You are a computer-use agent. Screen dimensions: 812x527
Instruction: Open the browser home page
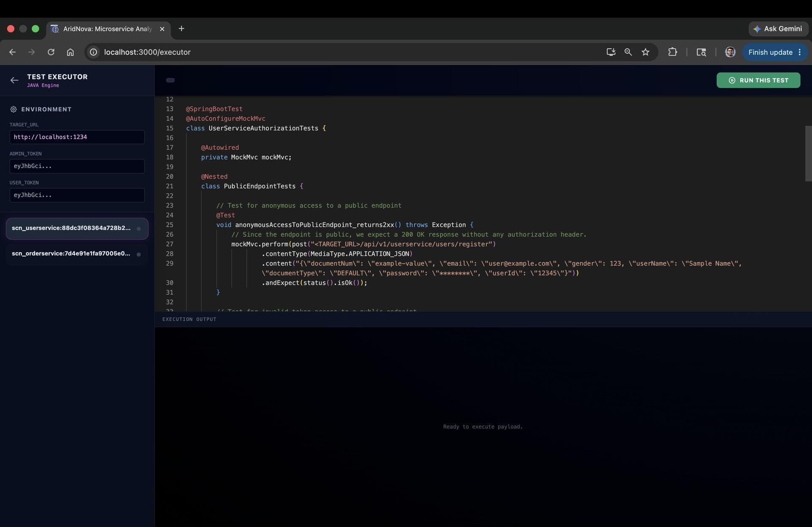pos(70,52)
